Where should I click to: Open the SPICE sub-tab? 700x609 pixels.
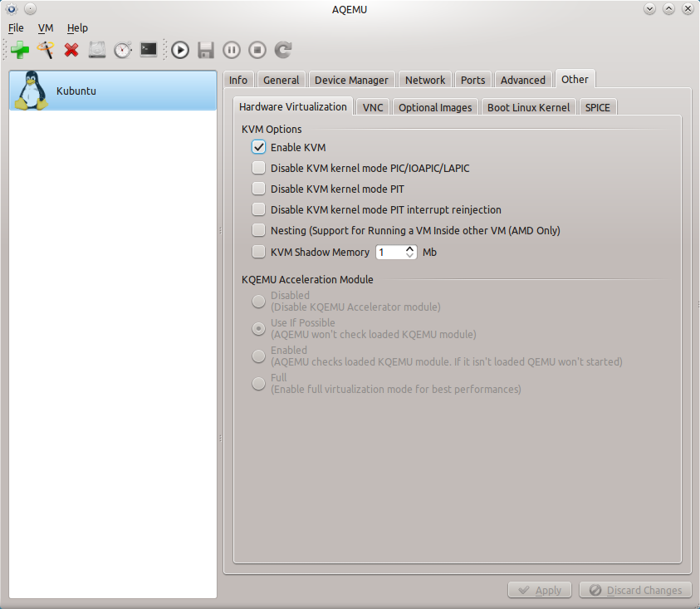[598, 108]
